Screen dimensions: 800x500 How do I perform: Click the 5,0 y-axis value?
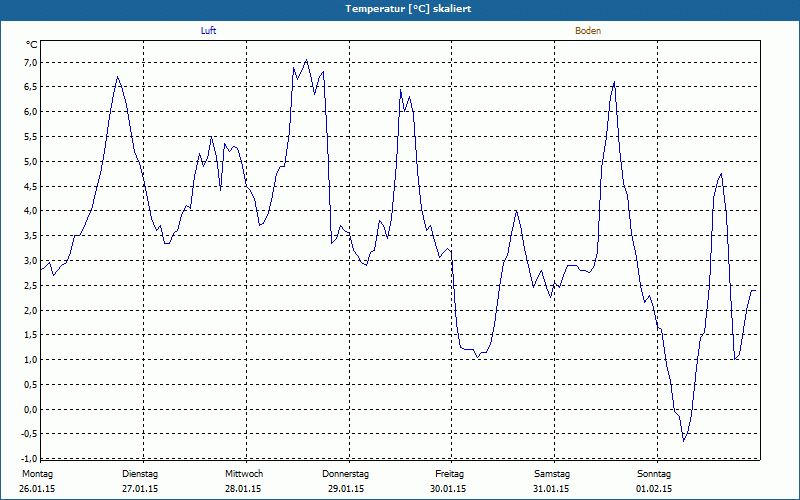[x=31, y=162]
